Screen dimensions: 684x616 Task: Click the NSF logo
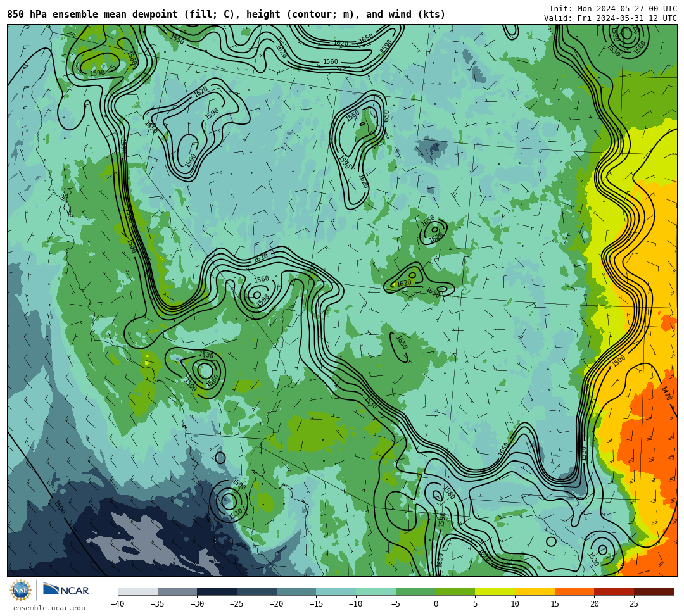(21, 590)
